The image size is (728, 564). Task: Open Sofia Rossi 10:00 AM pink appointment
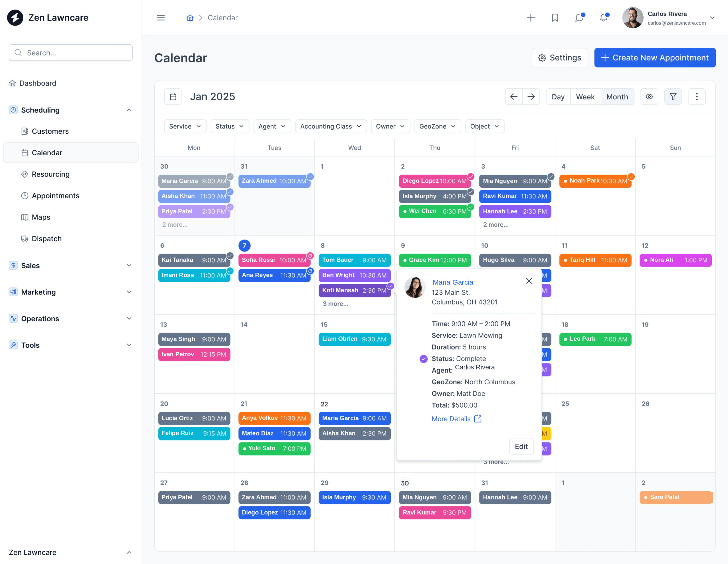274,260
